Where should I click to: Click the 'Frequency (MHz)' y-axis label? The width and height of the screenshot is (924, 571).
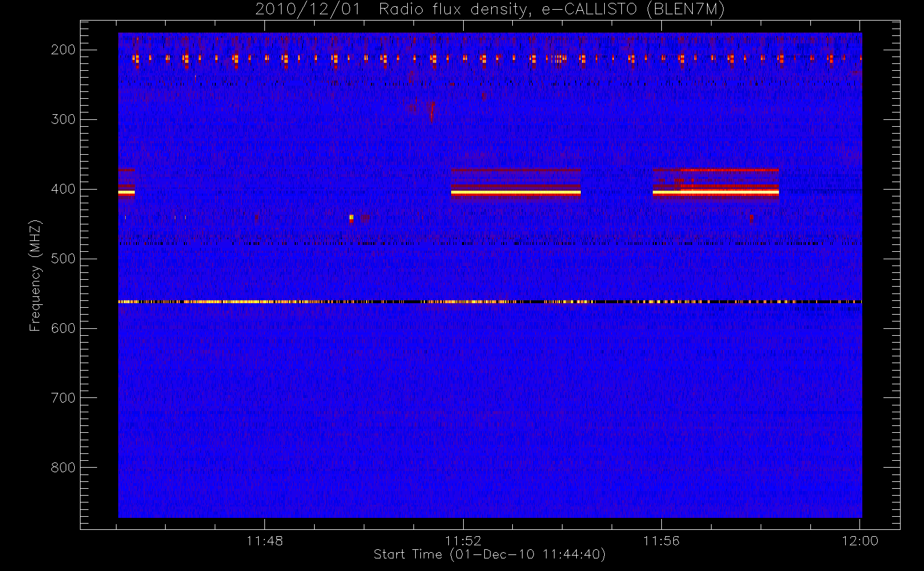tap(35, 275)
